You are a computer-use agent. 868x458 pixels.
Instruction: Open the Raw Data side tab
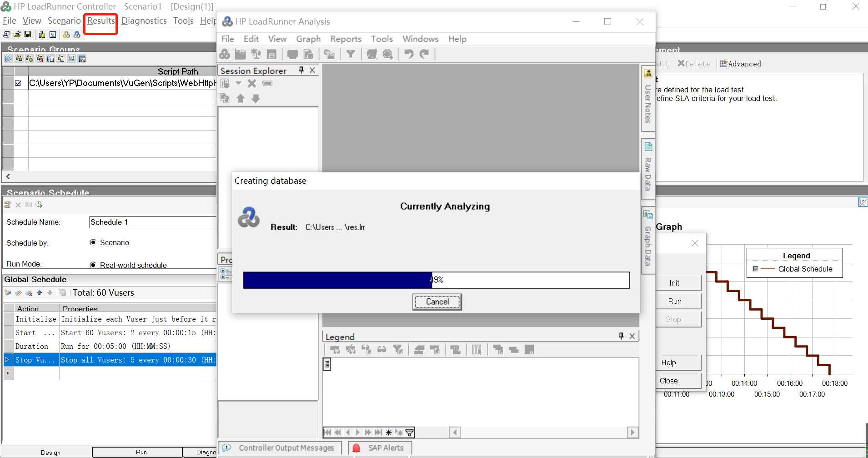coord(648,168)
